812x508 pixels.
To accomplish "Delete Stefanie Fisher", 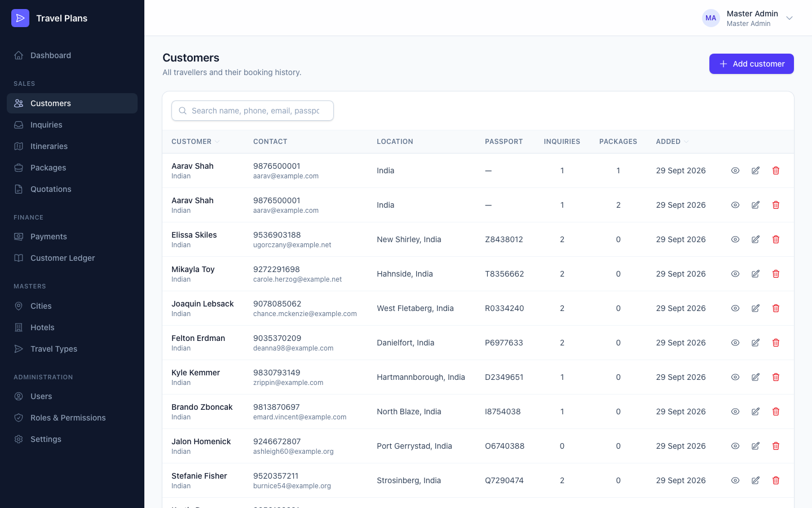I will point(776,480).
